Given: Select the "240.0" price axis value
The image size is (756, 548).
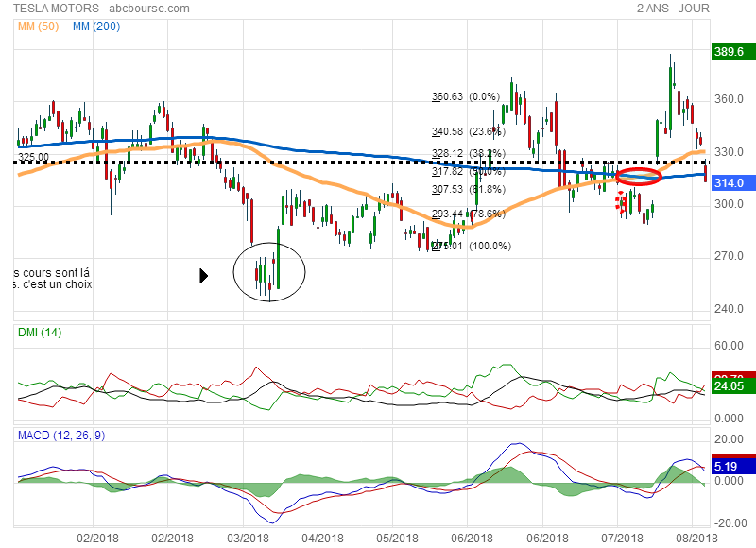Looking at the screenshot, I should click(x=729, y=309).
